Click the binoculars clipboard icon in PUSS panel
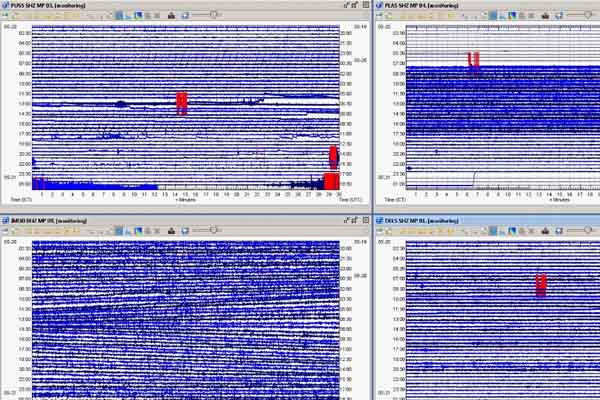 coord(171,16)
